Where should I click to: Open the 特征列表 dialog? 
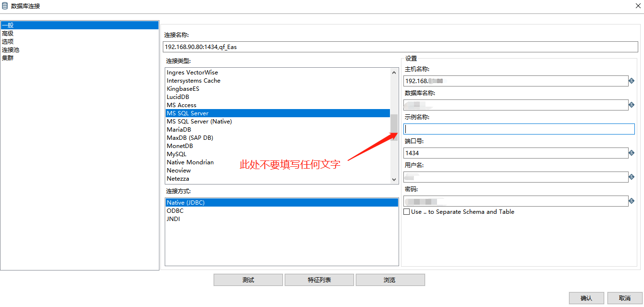click(319, 280)
